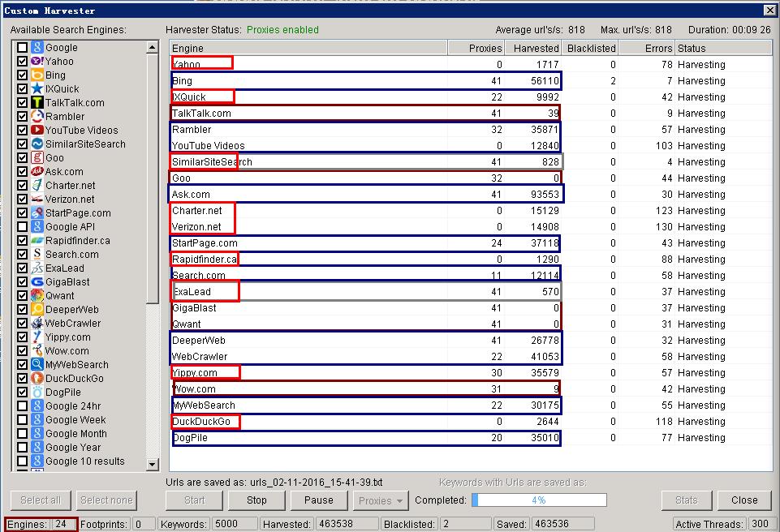
Task: Click the Qwant icon
Action: tap(37, 295)
